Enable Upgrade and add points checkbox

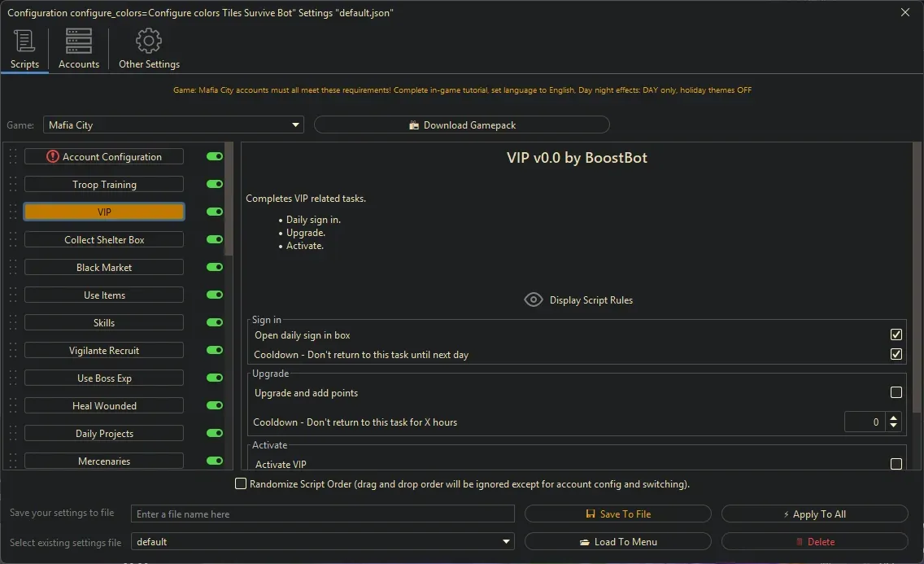click(x=896, y=393)
